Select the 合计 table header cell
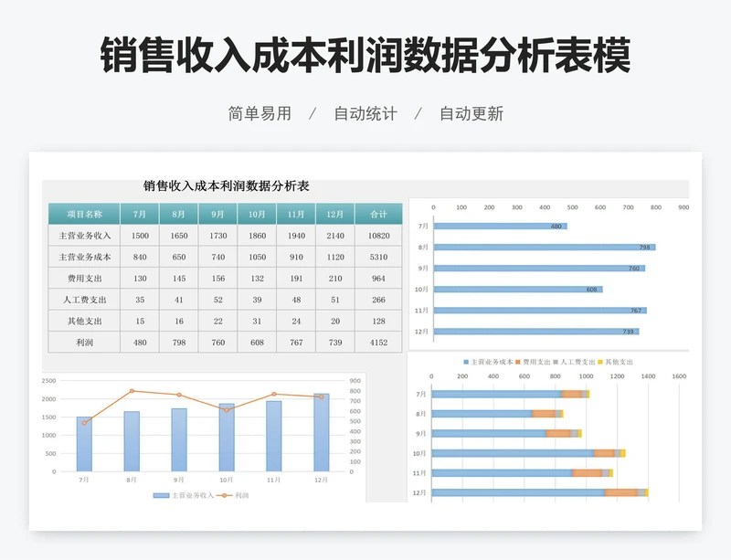 pyautogui.click(x=378, y=214)
